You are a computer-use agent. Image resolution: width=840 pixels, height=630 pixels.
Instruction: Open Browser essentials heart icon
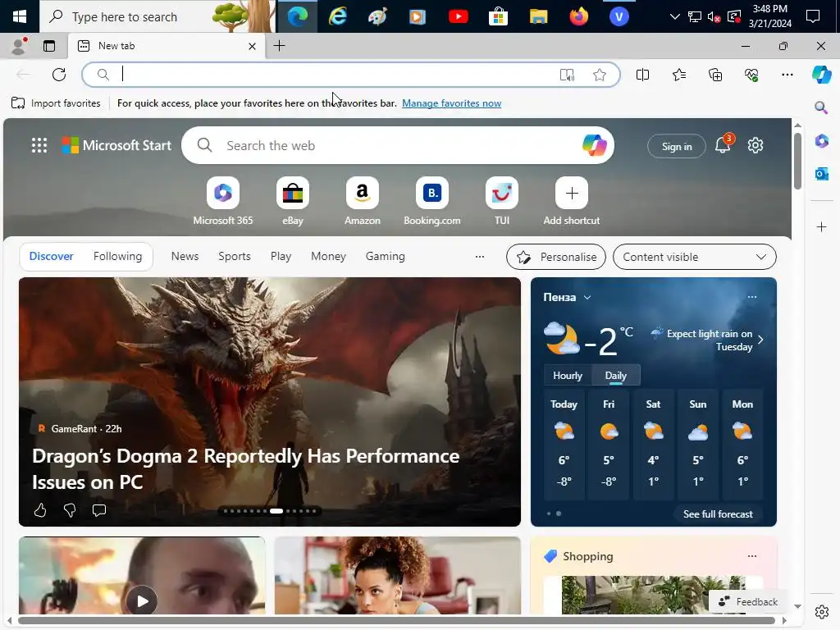[x=751, y=75]
